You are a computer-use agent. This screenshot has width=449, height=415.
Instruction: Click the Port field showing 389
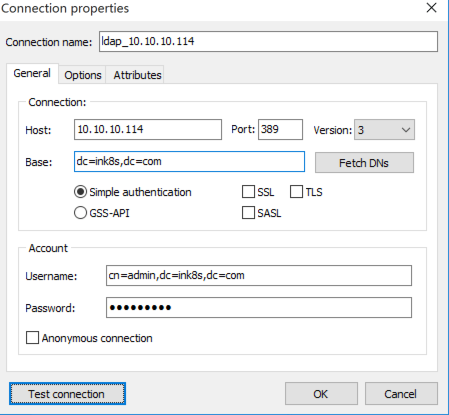280,130
